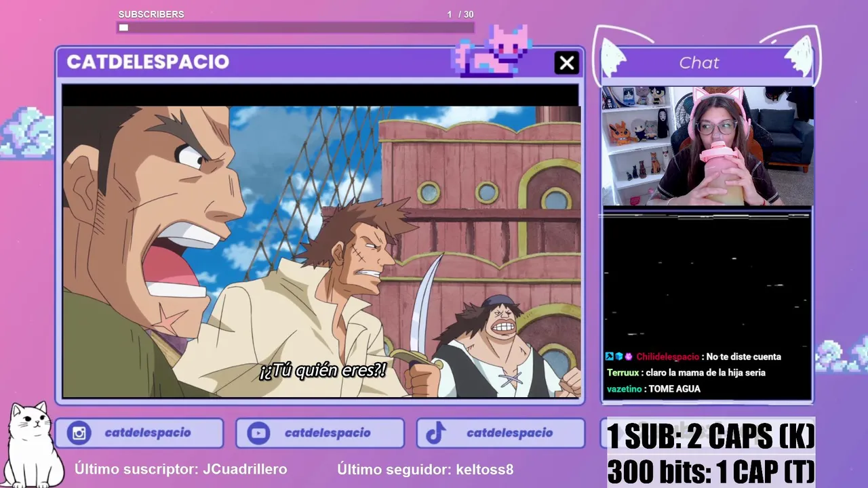
Task: Click "Último suscriptor: JCuadrillero" text
Action: tap(181, 469)
